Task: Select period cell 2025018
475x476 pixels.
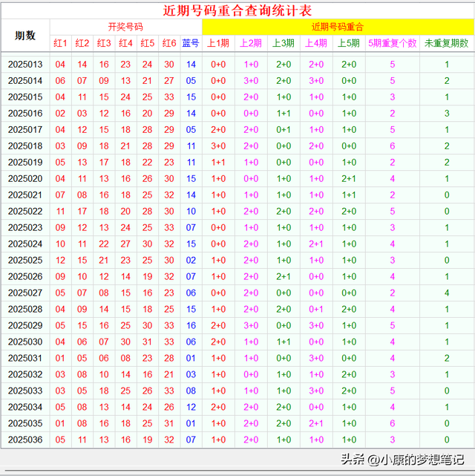Action: point(25,146)
